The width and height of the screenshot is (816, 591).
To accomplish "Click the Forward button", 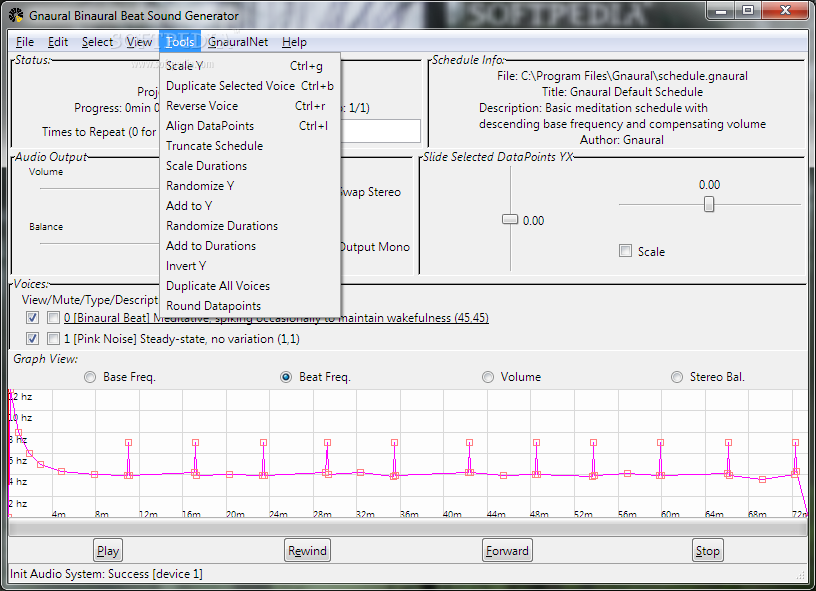I will [507, 550].
